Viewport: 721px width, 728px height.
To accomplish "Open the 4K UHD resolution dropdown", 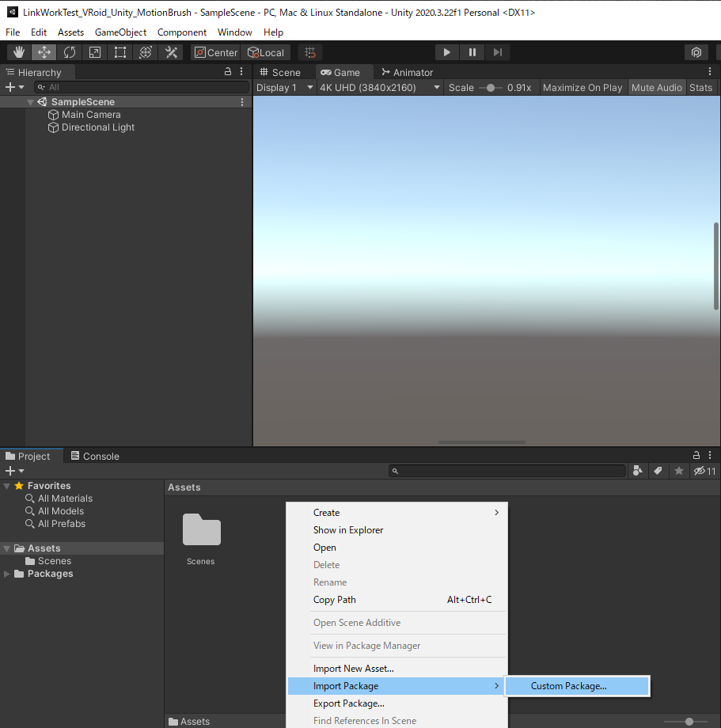I will (x=379, y=88).
